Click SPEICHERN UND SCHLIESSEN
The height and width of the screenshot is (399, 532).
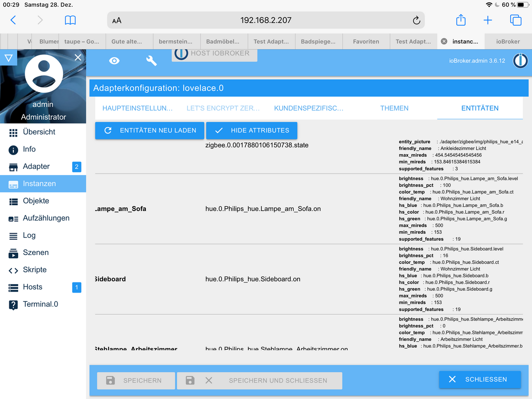(259, 380)
